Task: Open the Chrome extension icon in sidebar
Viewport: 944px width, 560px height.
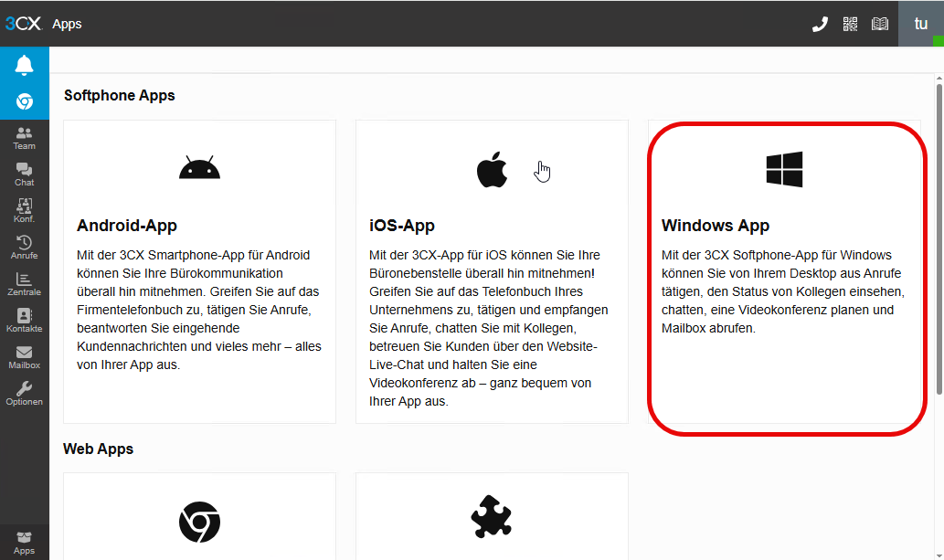Action: coord(24,101)
